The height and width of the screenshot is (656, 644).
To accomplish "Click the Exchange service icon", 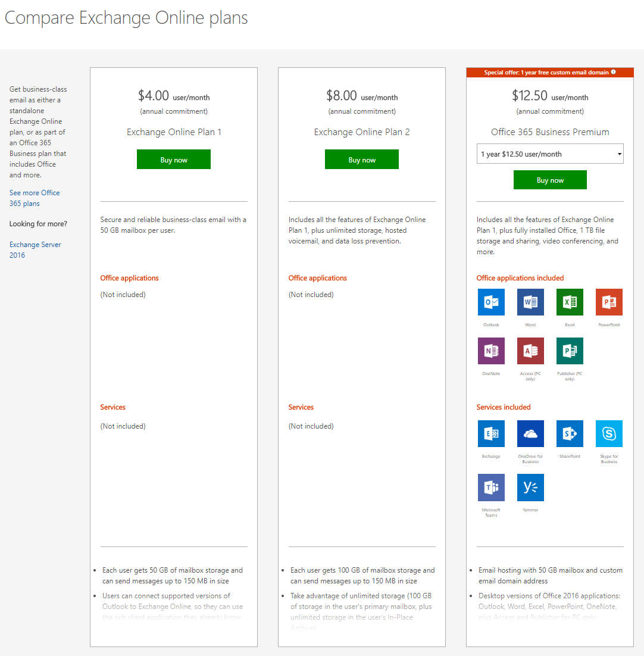I will coord(491,434).
